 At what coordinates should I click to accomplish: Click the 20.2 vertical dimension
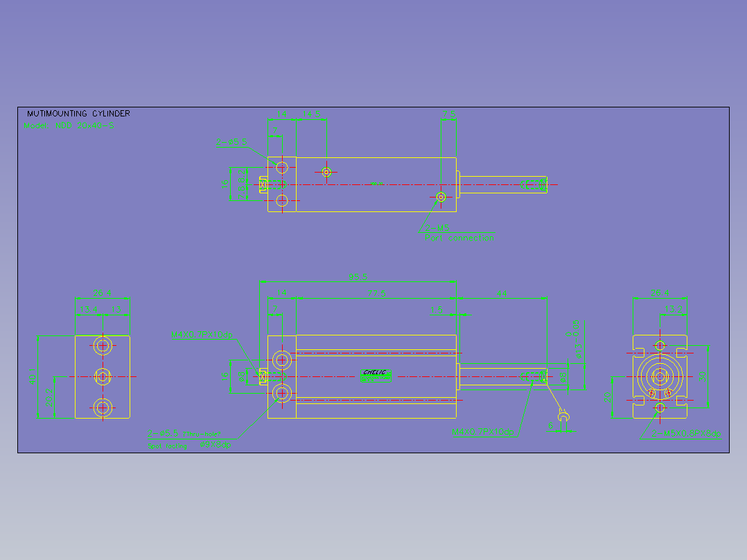pyautogui.click(x=49, y=398)
